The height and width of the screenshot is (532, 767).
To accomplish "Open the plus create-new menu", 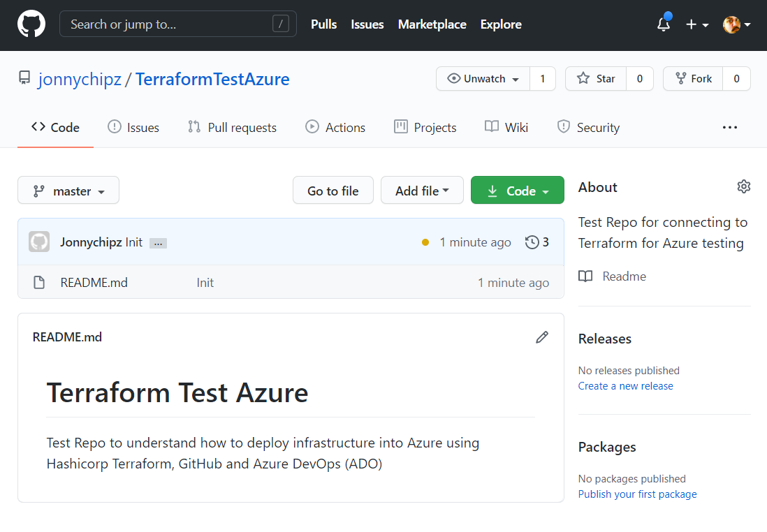I will click(x=696, y=24).
